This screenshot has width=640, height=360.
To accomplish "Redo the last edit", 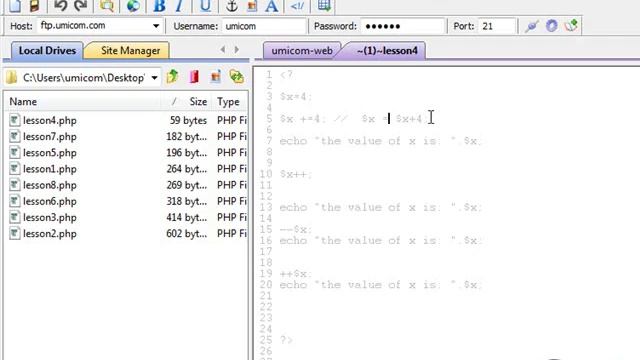I will (x=80, y=5).
